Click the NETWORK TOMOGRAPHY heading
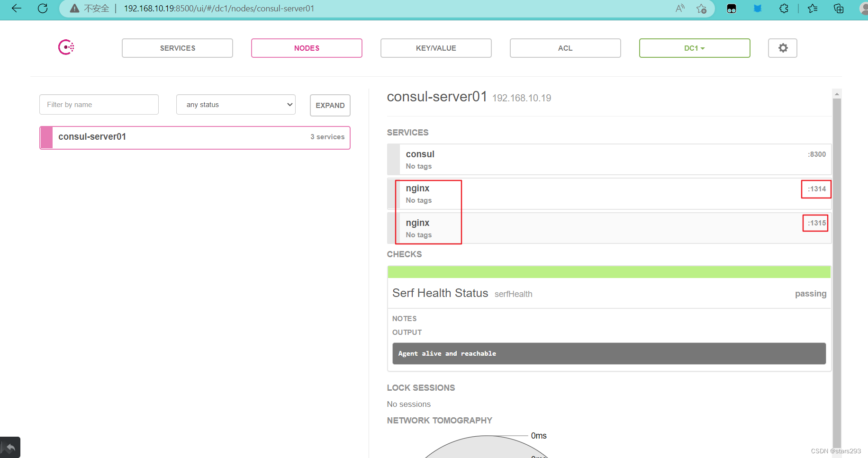 tap(439, 421)
